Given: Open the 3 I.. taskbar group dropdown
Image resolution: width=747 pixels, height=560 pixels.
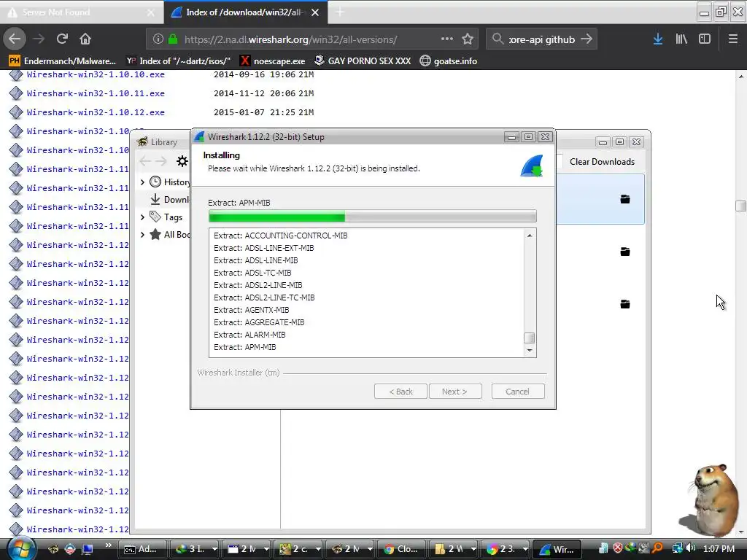Looking at the screenshot, I should pos(214,549).
